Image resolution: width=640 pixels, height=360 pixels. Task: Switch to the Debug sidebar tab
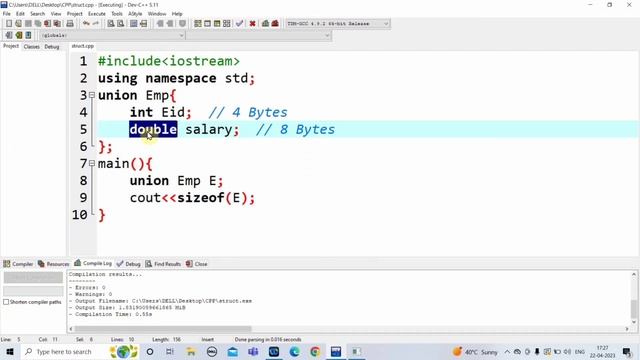coord(52,47)
